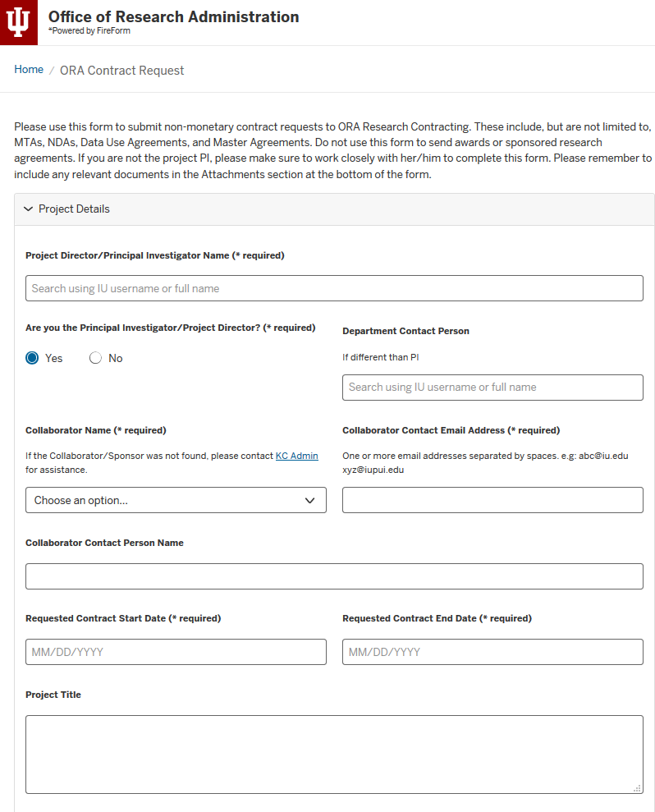Click the Principal Investigator Name search field

334,288
